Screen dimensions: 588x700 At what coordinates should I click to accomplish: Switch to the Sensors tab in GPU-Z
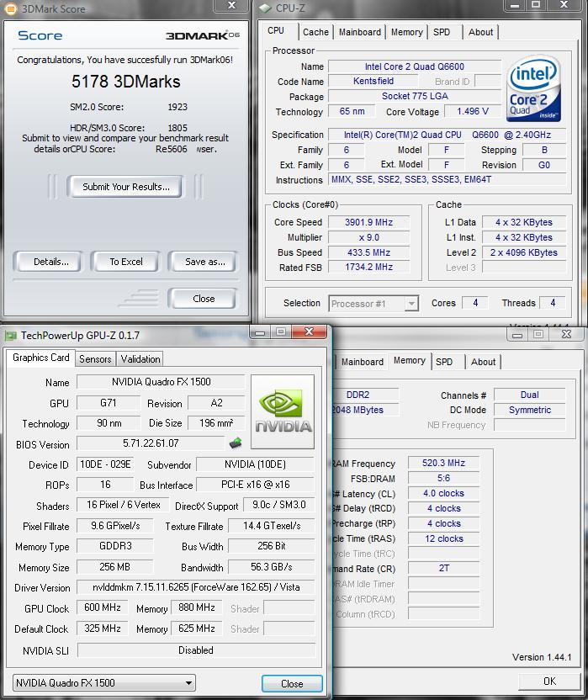coord(95,359)
